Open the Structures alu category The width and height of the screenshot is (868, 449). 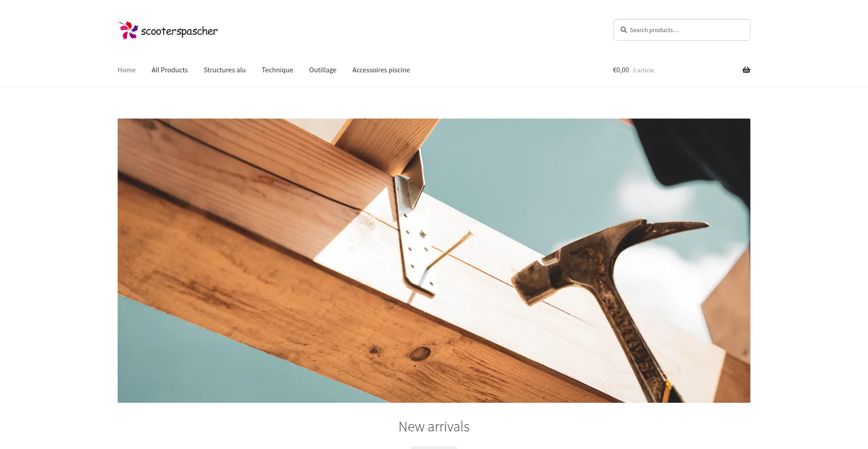click(225, 70)
